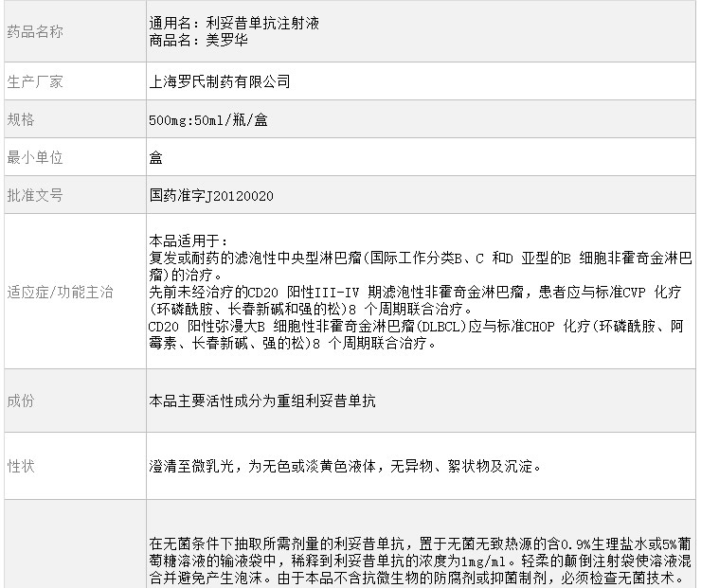This screenshot has width=701, height=588.
Task: Select the generic name 利妥昔单抗注射液 line
Action: (x=234, y=23)
